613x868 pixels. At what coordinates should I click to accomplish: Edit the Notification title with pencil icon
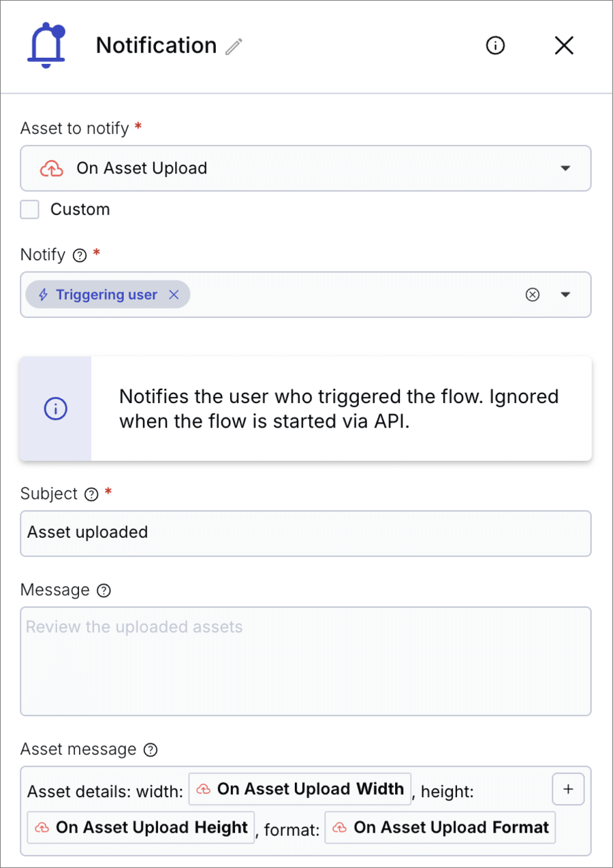[234, 46]
